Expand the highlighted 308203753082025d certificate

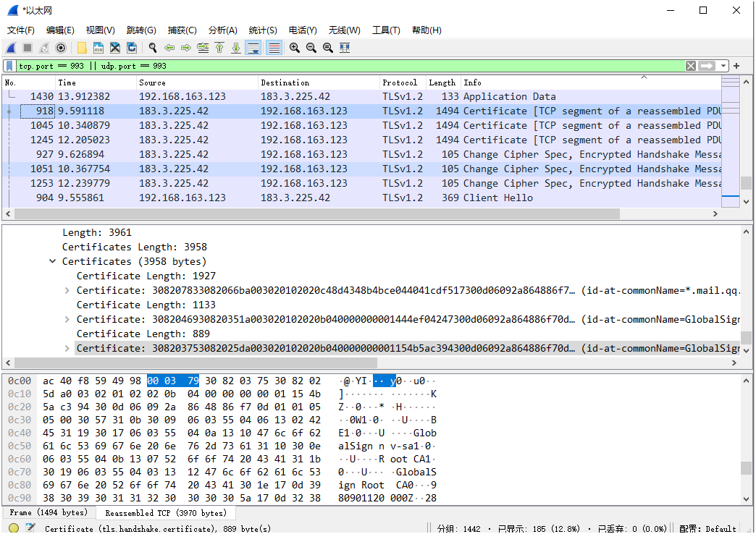pos(67,348)
